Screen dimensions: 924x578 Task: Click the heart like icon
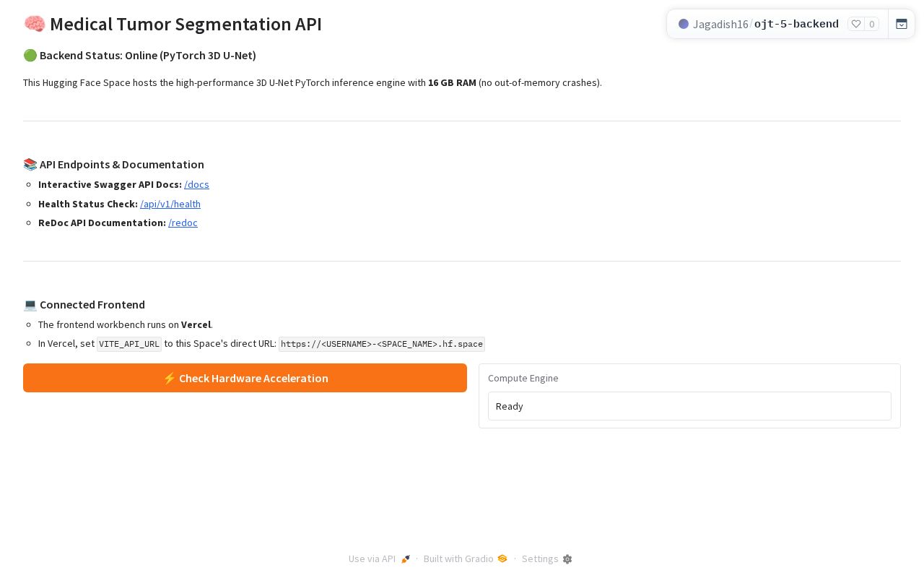pyautogui.click(x=856, y=24)
